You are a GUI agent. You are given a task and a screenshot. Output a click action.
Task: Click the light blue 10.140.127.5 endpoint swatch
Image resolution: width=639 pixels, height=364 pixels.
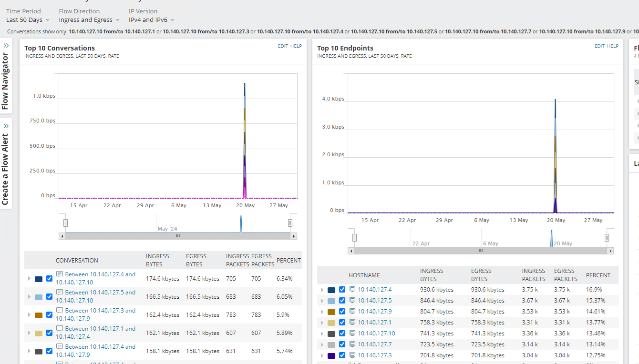(x=331, y=301)
